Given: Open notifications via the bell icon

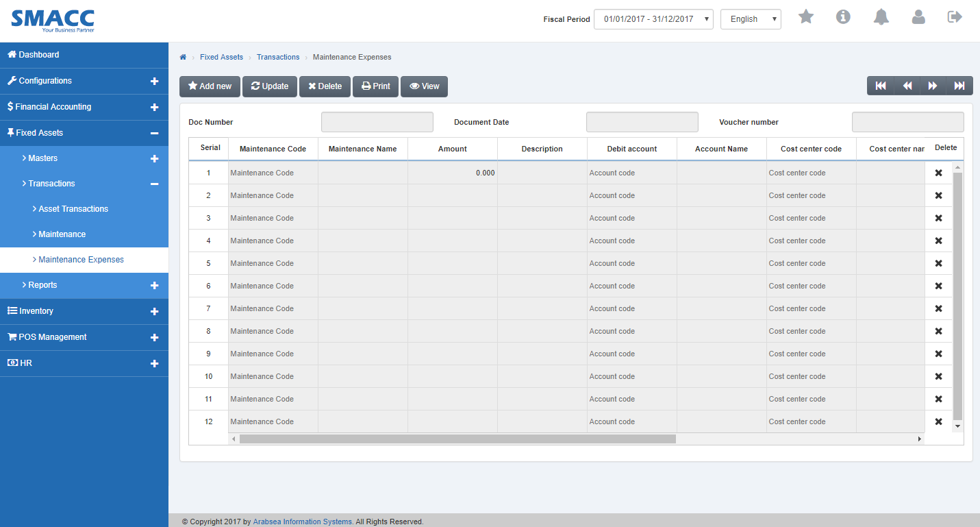Looking at the screenshot, I should point(881,16).
